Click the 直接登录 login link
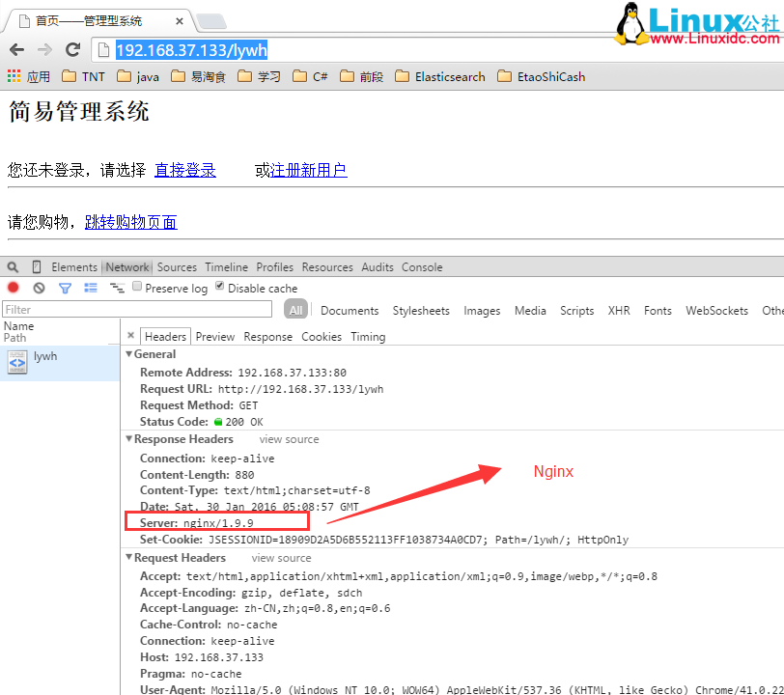Viewport: 784px width, 695px height. (x=185, y=169)
